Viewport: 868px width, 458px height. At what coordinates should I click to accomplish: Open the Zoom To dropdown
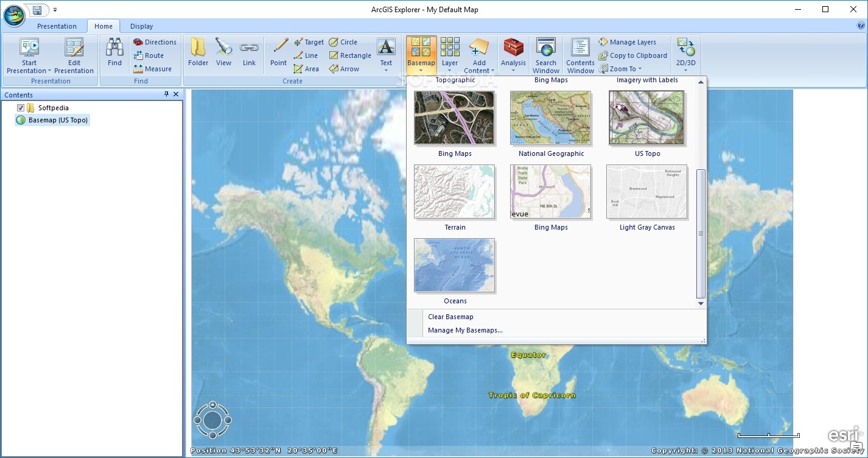620,69
